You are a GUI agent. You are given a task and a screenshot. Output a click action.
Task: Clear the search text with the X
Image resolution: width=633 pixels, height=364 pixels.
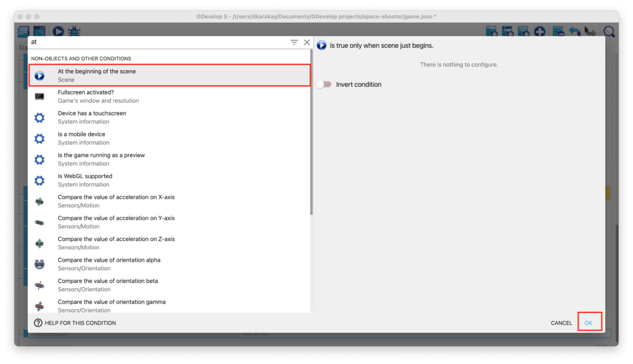tap(306, 42)
